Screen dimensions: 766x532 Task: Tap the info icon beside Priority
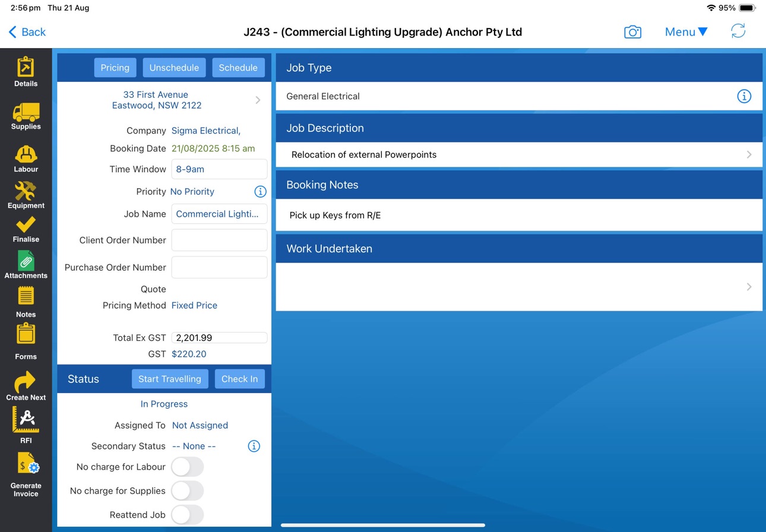point(260,192)
